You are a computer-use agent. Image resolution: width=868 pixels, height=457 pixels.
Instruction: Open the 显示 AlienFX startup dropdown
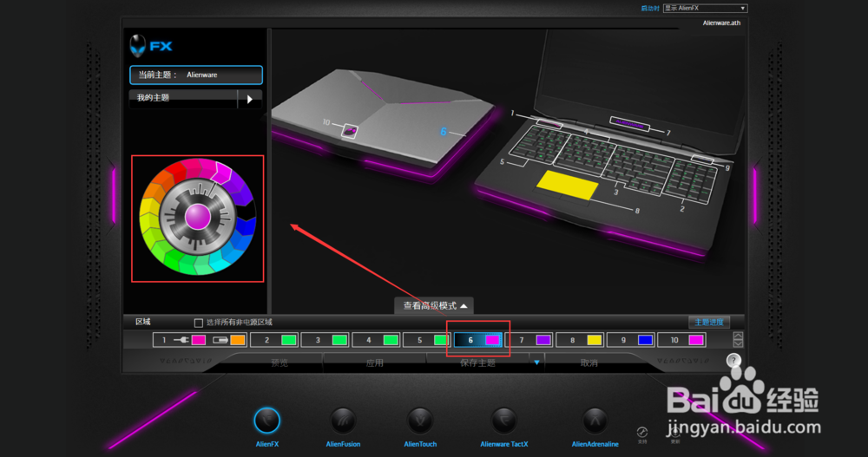[705, 9]
